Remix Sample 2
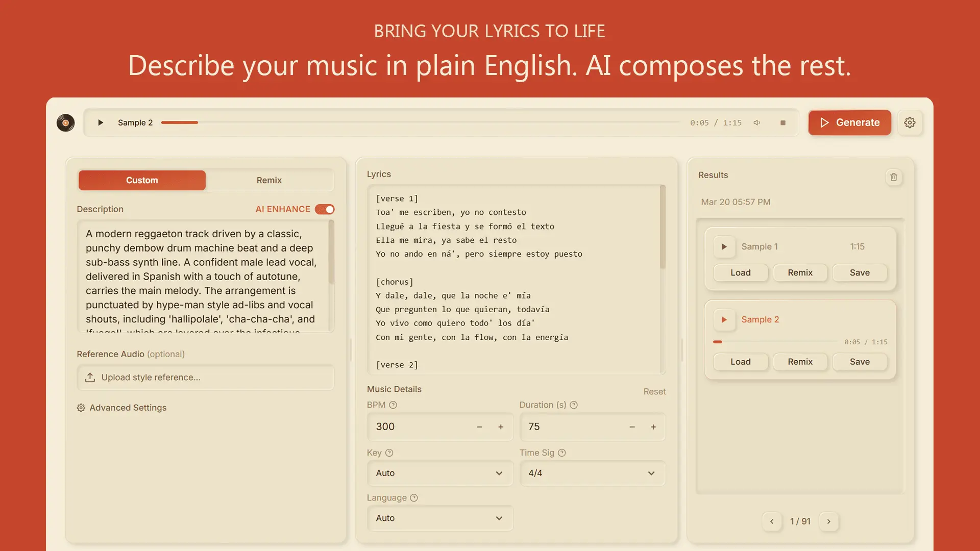 [800, 362]
